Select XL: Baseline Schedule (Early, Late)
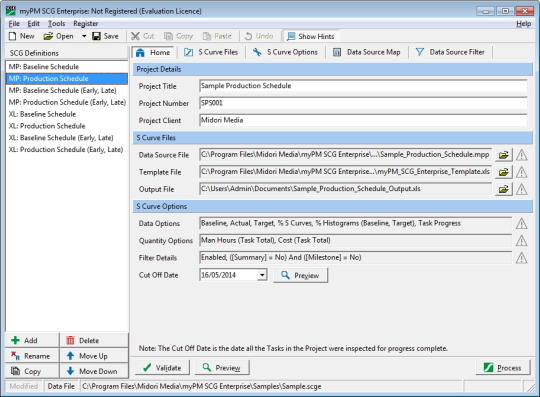This screenshot has height=397, width=540. (x=66, y=138)
